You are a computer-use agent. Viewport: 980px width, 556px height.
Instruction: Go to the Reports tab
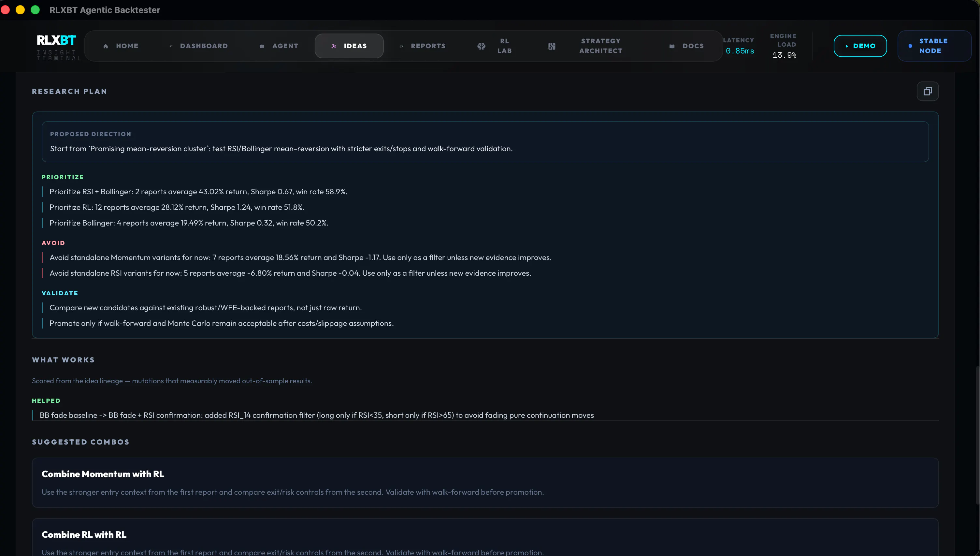[x=423, y=46]
